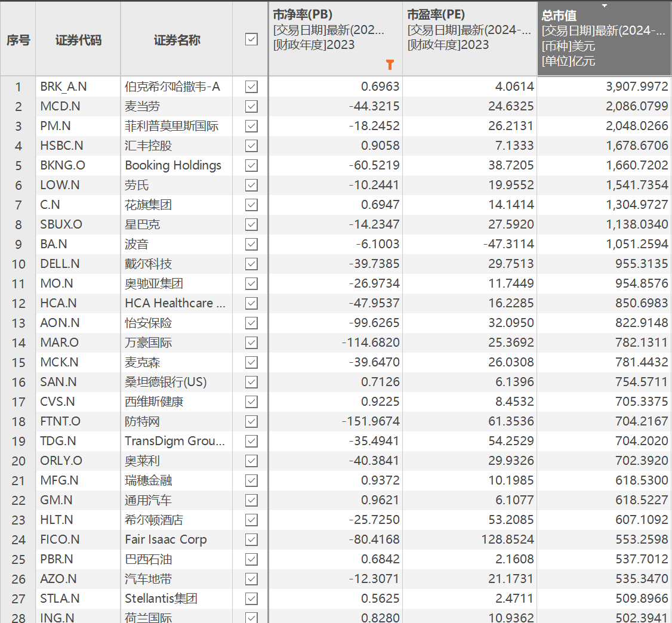Uncheck the checkbox for BRK_A.N row
Viewport: 672px width, 623px height.
click(x=252, y=87)
